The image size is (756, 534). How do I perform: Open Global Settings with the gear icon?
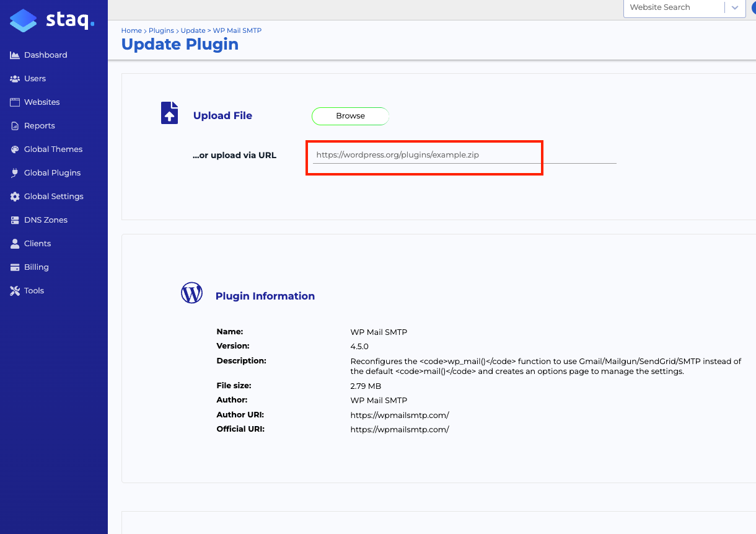click(14, 196)
